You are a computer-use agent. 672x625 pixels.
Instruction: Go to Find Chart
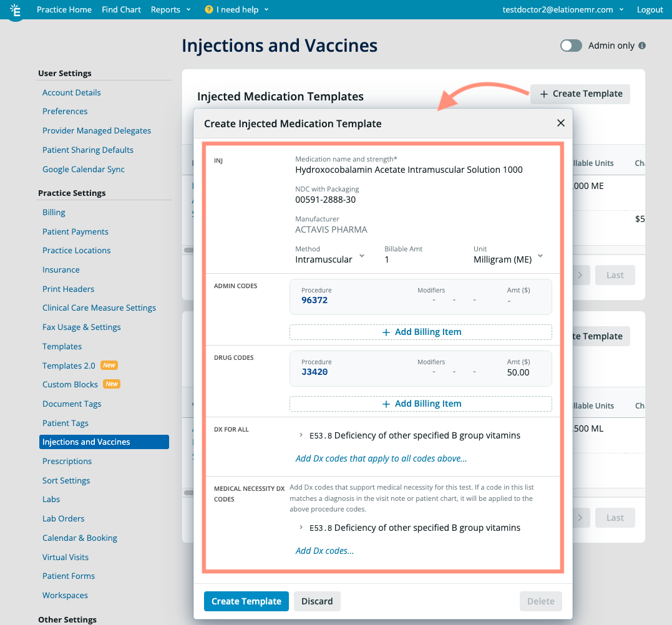pyautogui.click(x=121, y=10)
